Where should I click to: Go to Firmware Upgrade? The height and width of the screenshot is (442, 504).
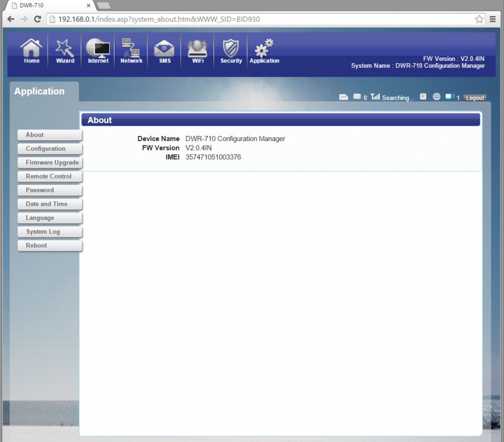click(x=50, y=163)
